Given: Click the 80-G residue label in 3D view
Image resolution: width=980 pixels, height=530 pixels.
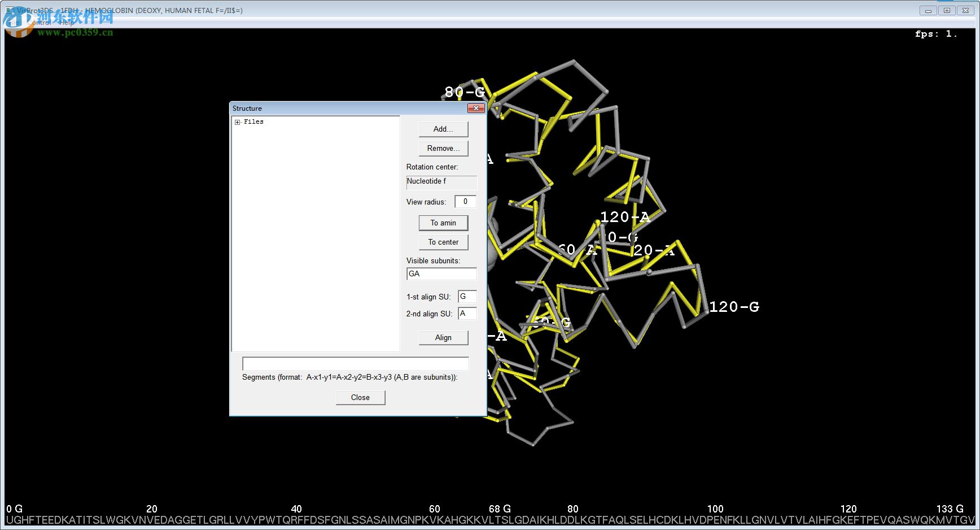Looking at the screenshot, I should 465,92.
